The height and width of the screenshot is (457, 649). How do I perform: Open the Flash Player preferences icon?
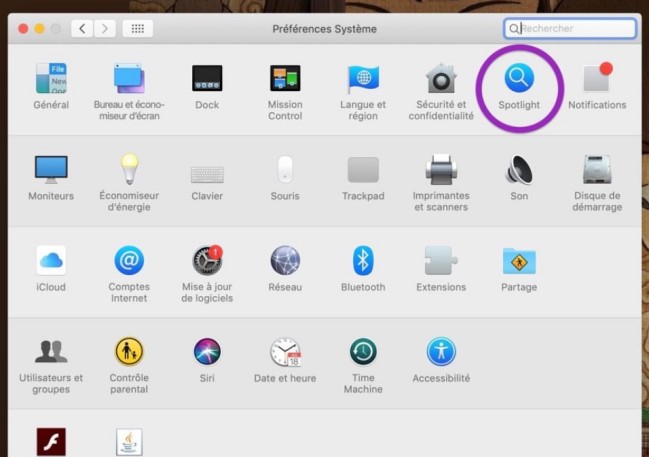[51, 441]
